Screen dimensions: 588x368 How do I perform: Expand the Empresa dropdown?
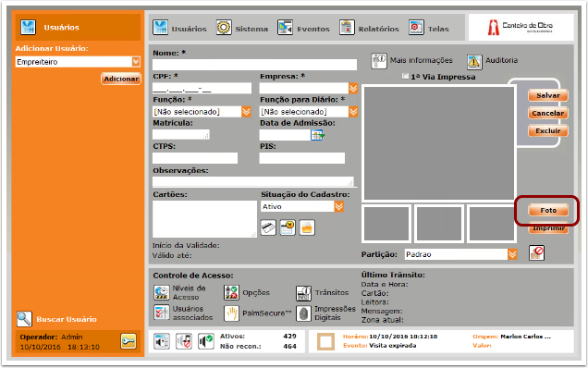click(x=353, y=88)
